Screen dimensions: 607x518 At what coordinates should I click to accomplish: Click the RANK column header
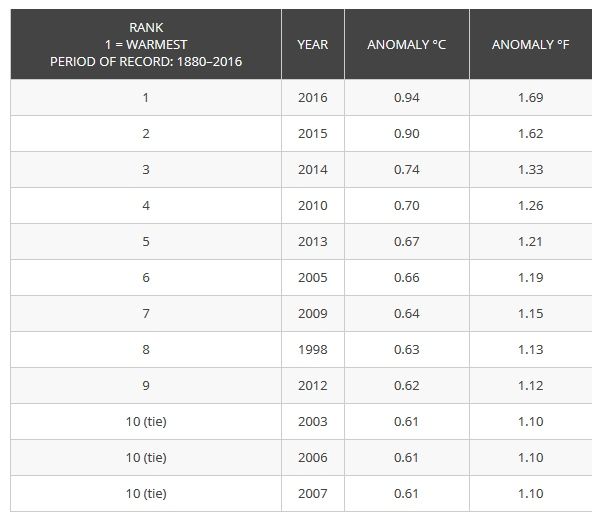point(146,44)
